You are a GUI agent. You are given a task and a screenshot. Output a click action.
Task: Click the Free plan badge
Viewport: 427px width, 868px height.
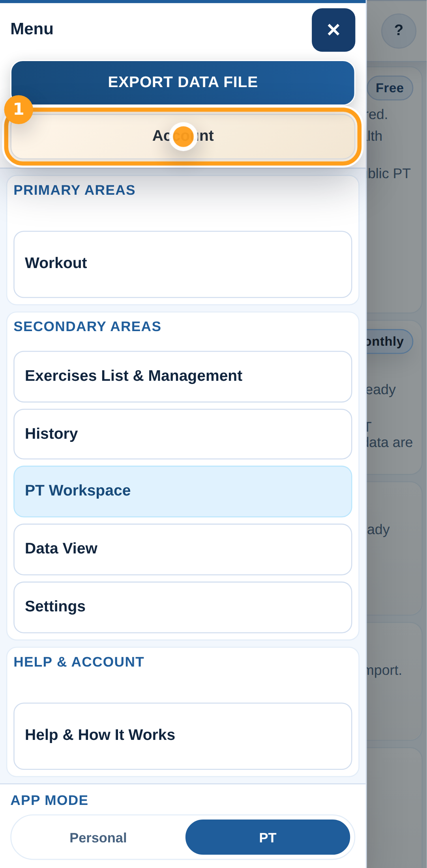point(390,88)
